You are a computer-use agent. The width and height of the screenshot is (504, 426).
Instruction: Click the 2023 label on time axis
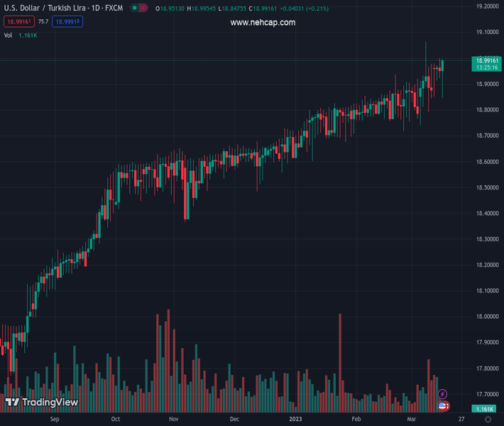pos(295,420)
